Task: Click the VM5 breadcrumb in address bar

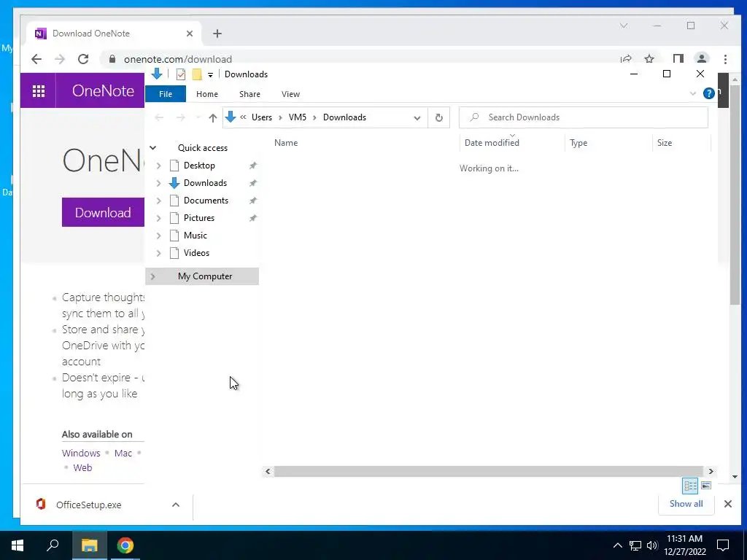Action: click(298, 117)
